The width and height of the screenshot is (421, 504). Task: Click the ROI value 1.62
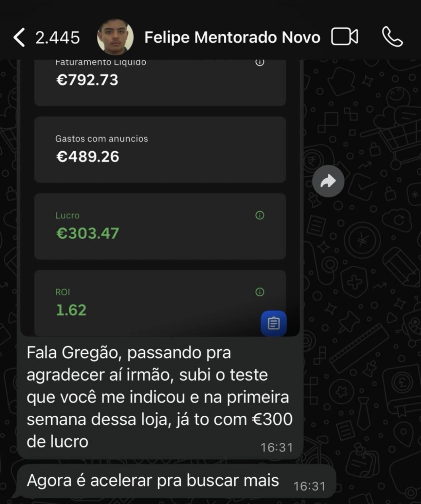click(x=71, y=310)
